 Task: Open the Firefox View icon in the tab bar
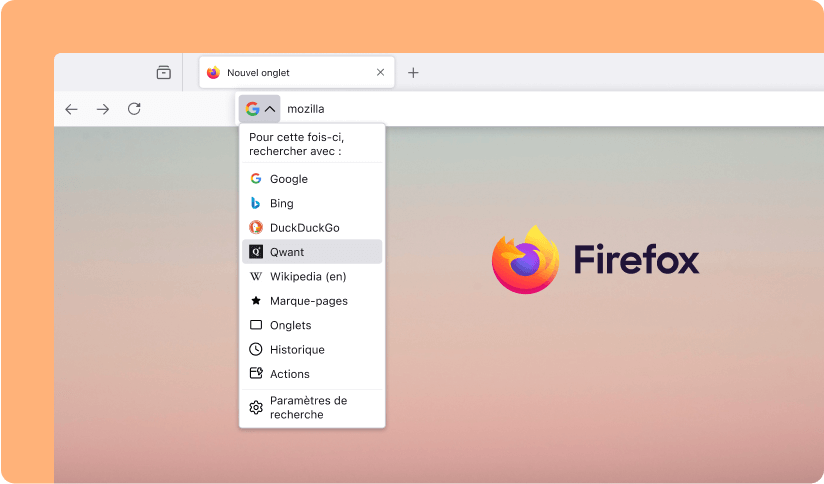[163, 72]
